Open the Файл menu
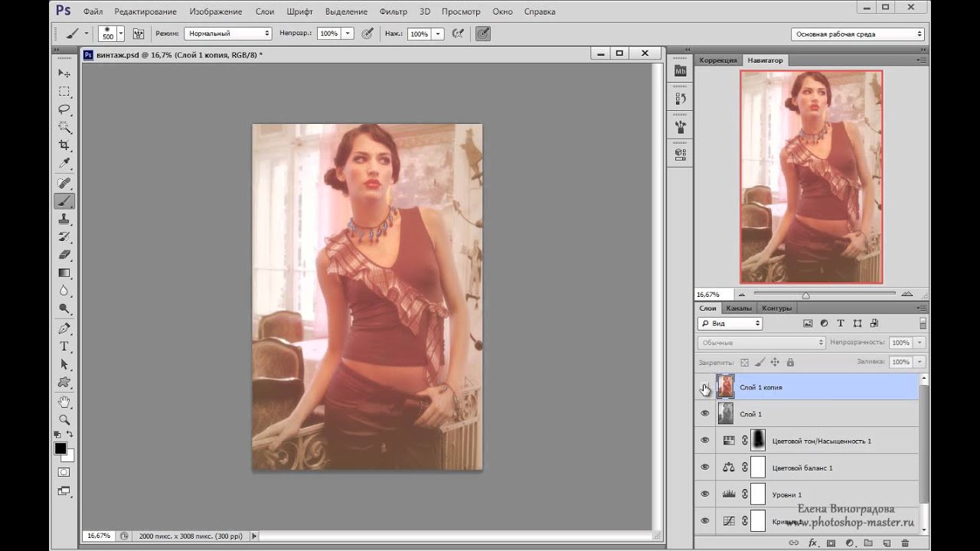The image size is (980, 551). pyautogui.click(x=93, y=11)
